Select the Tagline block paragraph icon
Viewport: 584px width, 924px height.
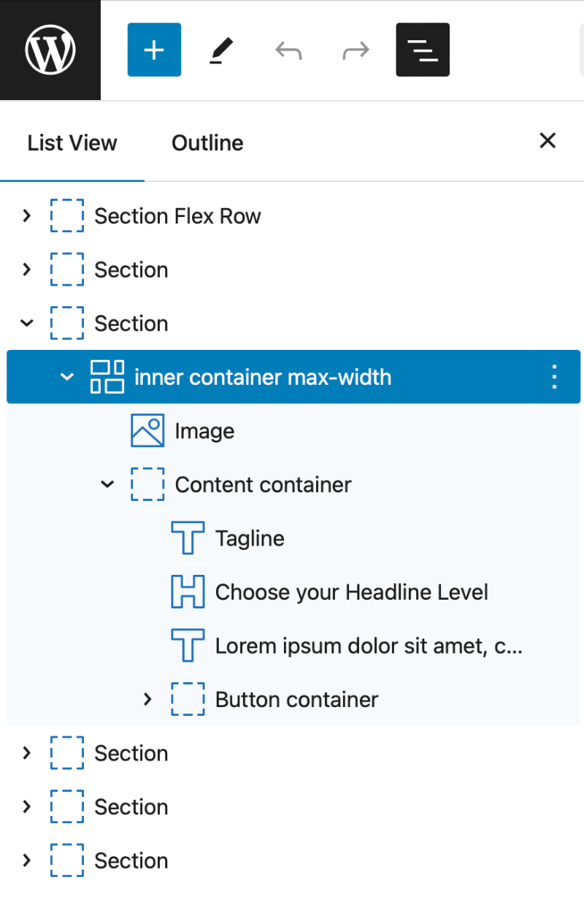[x=188, y=538]
